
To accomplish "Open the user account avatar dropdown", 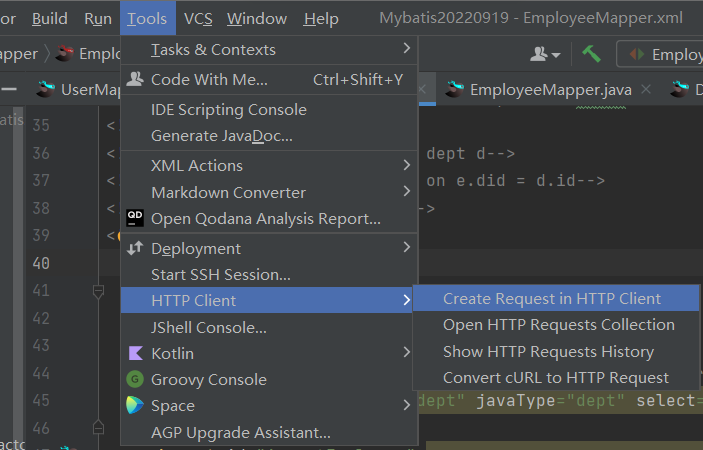I will click(546, 54).
